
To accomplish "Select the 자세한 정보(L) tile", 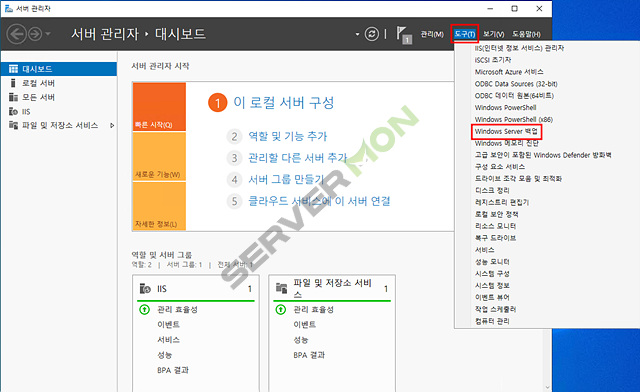I will click(159, 206).
